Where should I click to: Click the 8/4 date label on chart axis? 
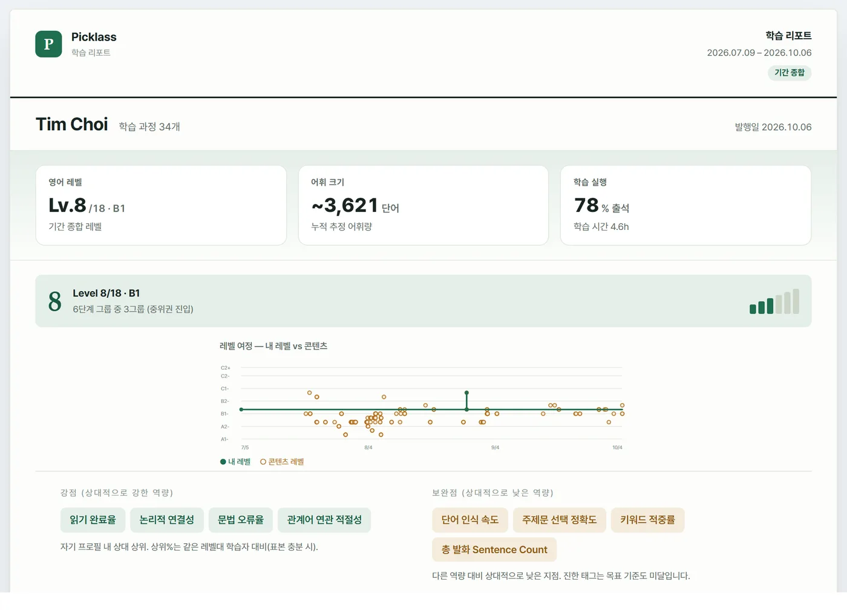point(368,448)
